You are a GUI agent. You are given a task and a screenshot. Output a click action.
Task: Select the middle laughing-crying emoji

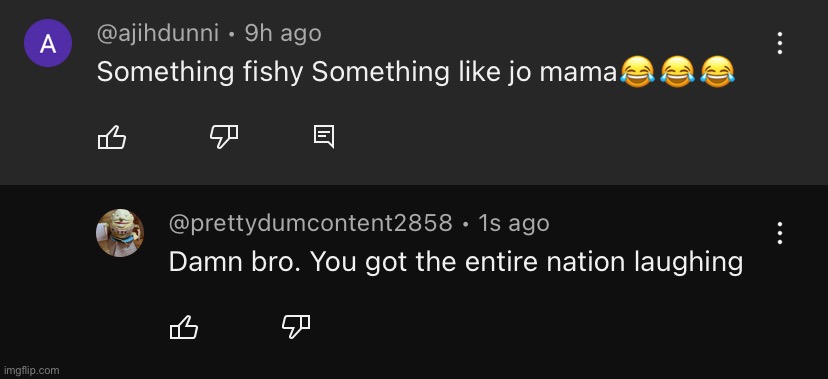pos(677,72)
